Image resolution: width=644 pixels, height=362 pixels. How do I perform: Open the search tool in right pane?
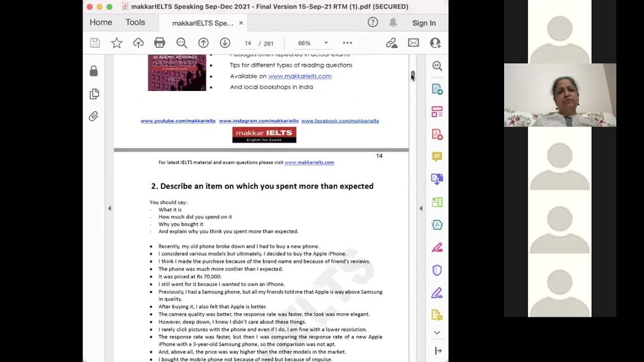437,66
